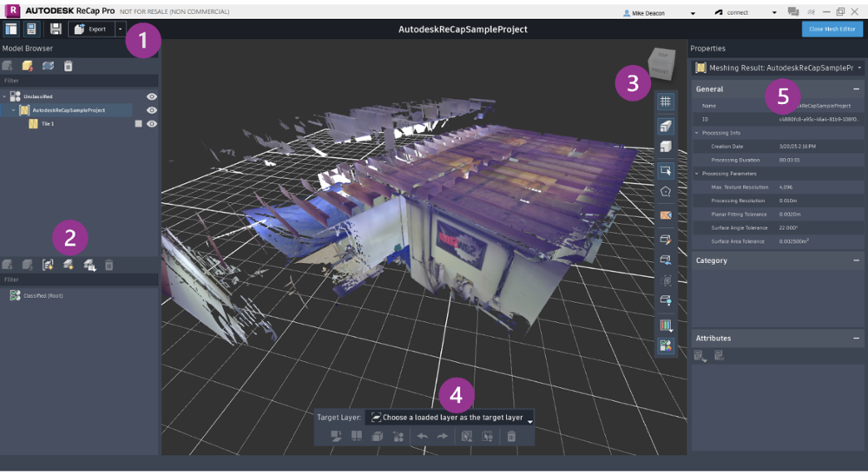This screenshot has height=474, width=868.
Task: Click the second grayed cube icon in the category toolbar
Action: click(x=27, y=266)
